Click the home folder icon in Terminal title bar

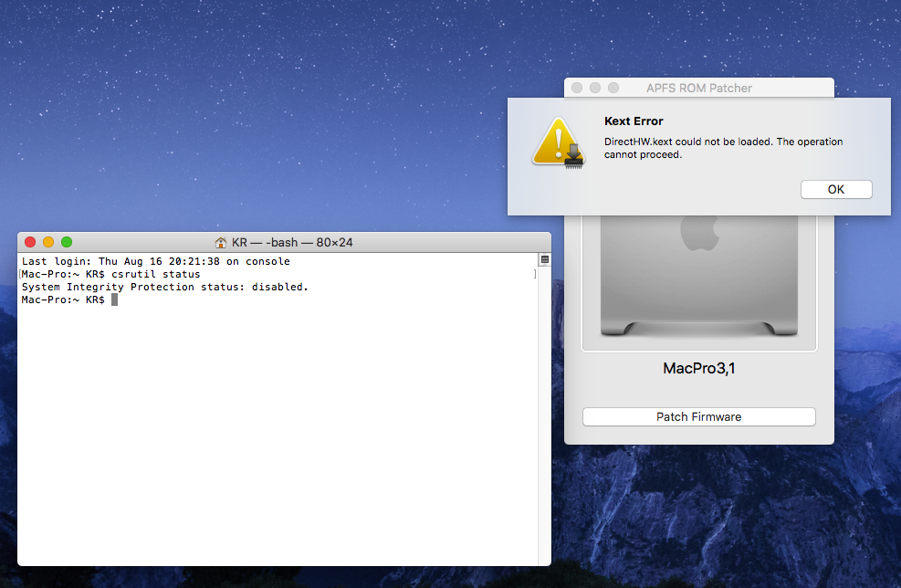221,243
